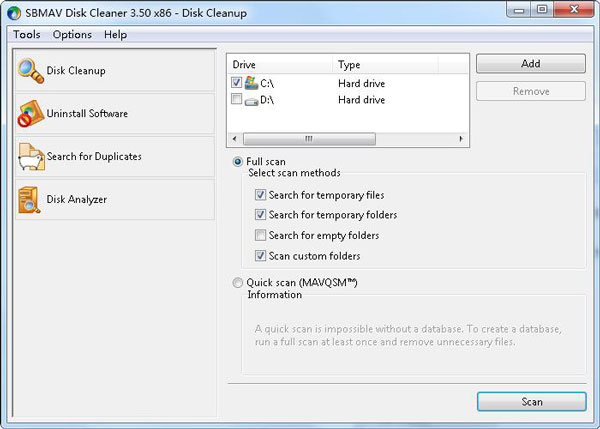
Task: Click the C:\ Windows drive icon
Action: pos(251,83)
